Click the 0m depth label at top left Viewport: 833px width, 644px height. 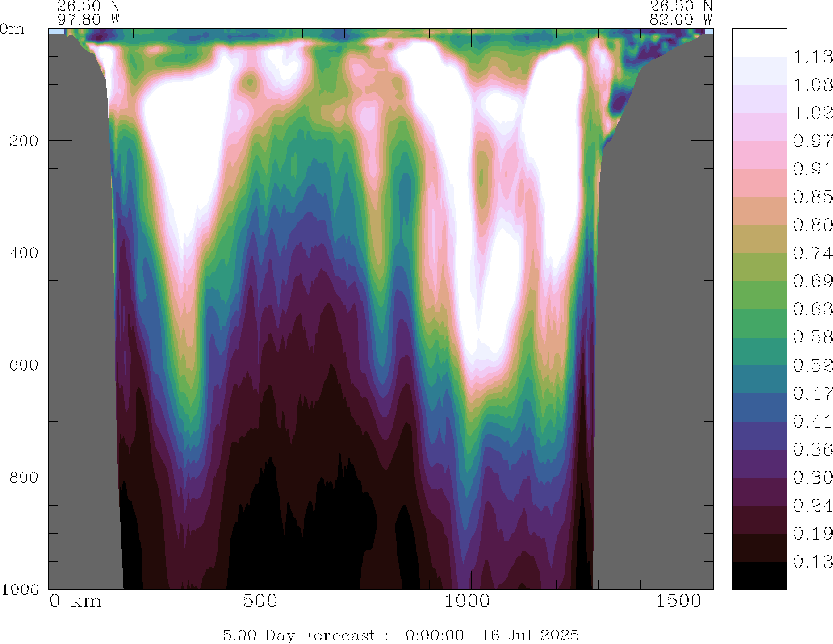[x=12, y=29]
